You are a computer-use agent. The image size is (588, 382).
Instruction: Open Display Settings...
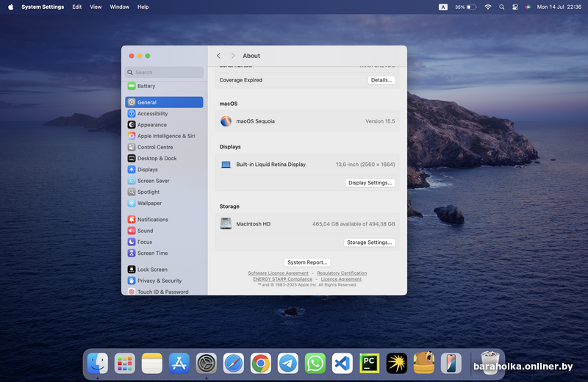coord(370,183)
